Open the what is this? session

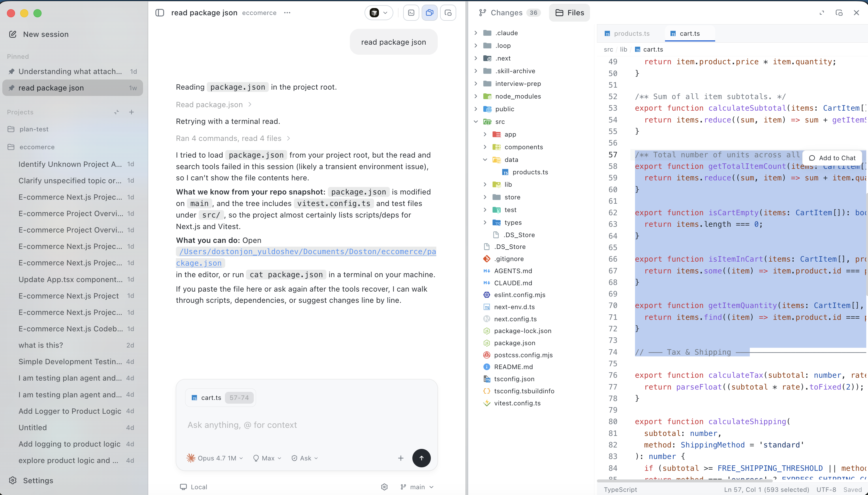tap(72, 345)
